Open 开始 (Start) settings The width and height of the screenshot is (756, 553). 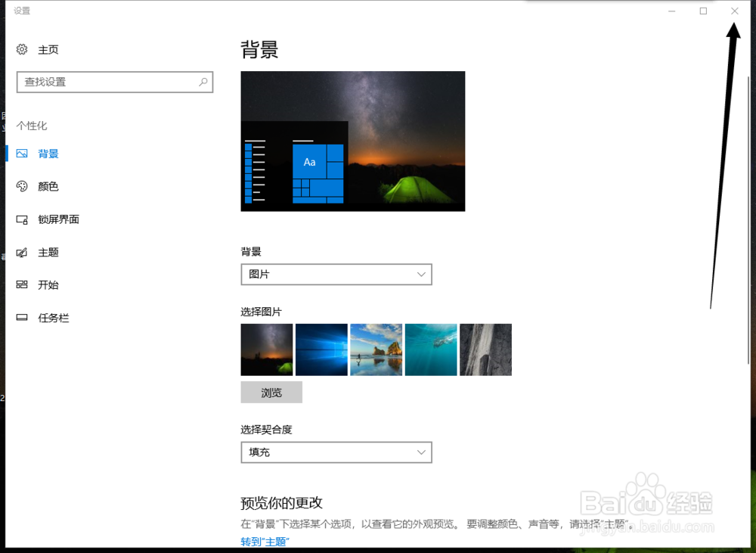point(47,284)
